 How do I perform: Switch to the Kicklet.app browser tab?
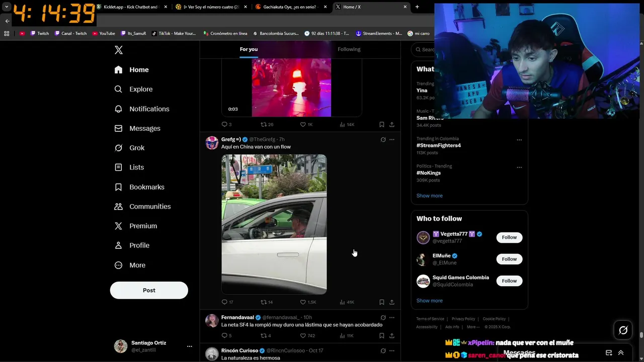pos(131,7)
